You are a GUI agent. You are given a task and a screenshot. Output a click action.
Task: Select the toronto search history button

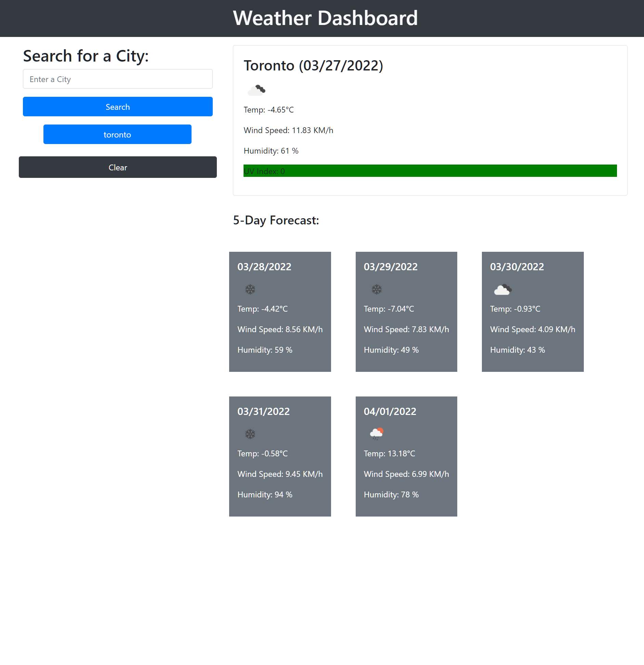[x=117, y=134]
